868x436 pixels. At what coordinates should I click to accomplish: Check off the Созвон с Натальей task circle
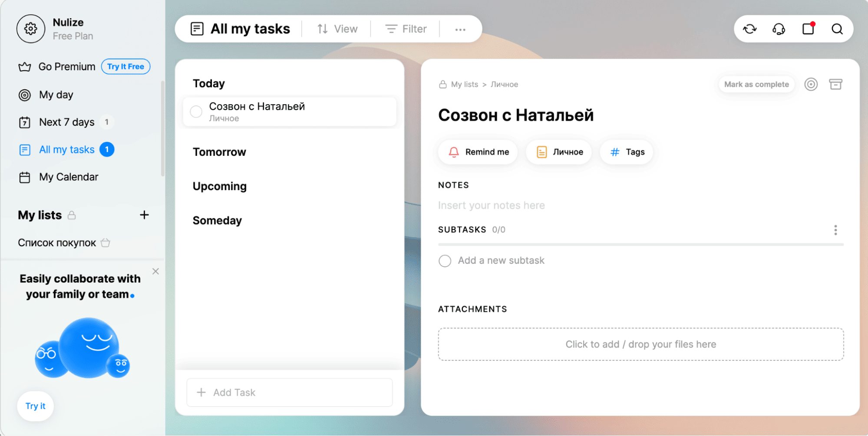tap(196, 112)
